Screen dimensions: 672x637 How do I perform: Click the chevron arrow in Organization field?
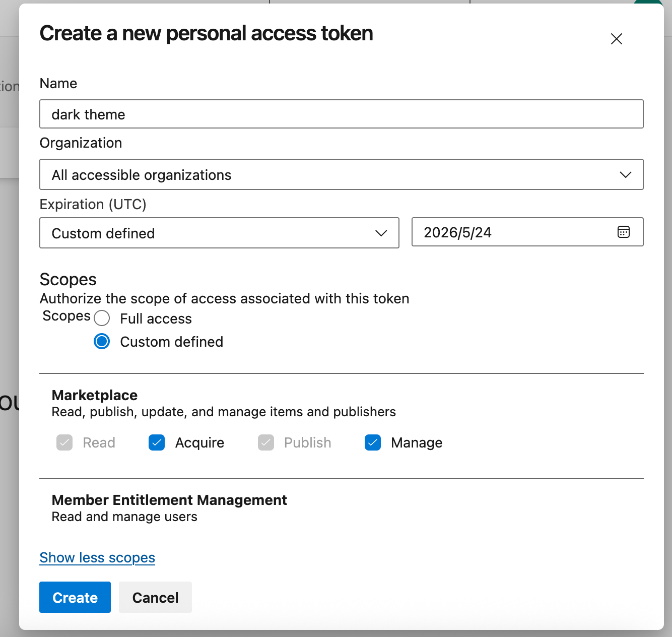(625, 175)
